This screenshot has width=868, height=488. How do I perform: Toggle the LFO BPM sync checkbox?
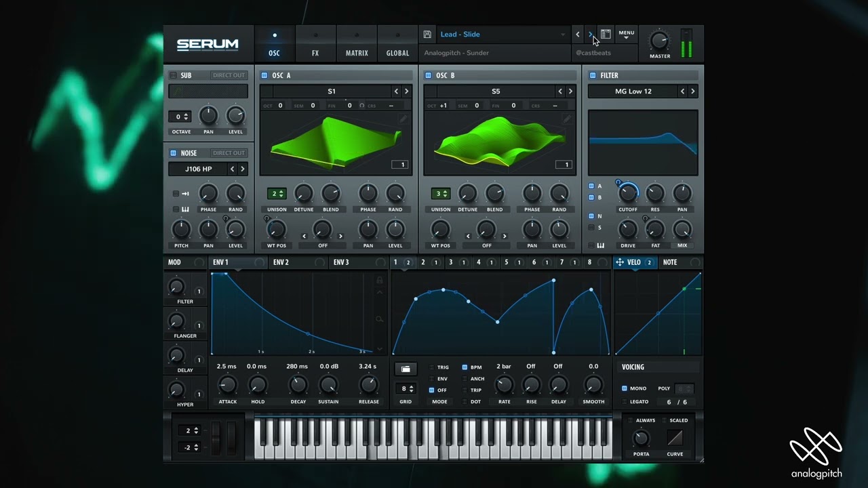(x=465, y=367)
